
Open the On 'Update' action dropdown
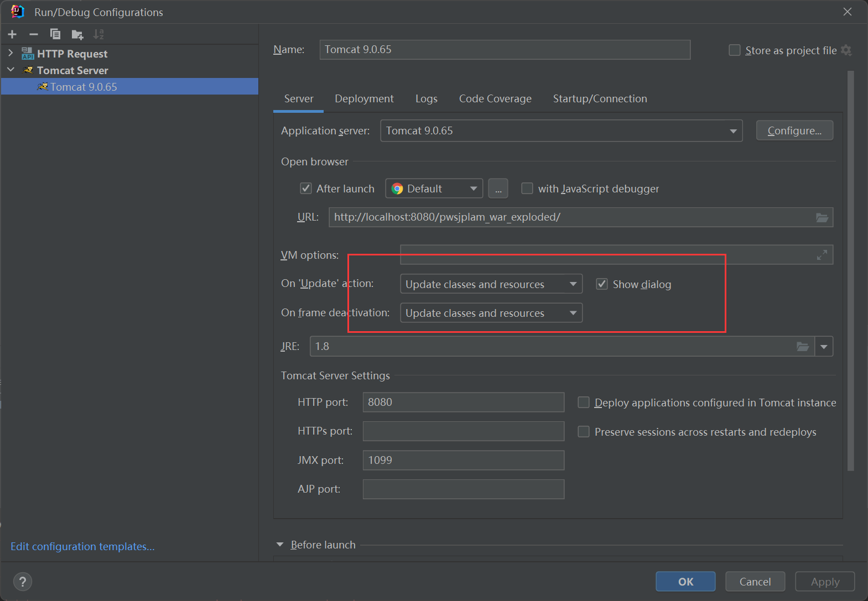point(491,284)
